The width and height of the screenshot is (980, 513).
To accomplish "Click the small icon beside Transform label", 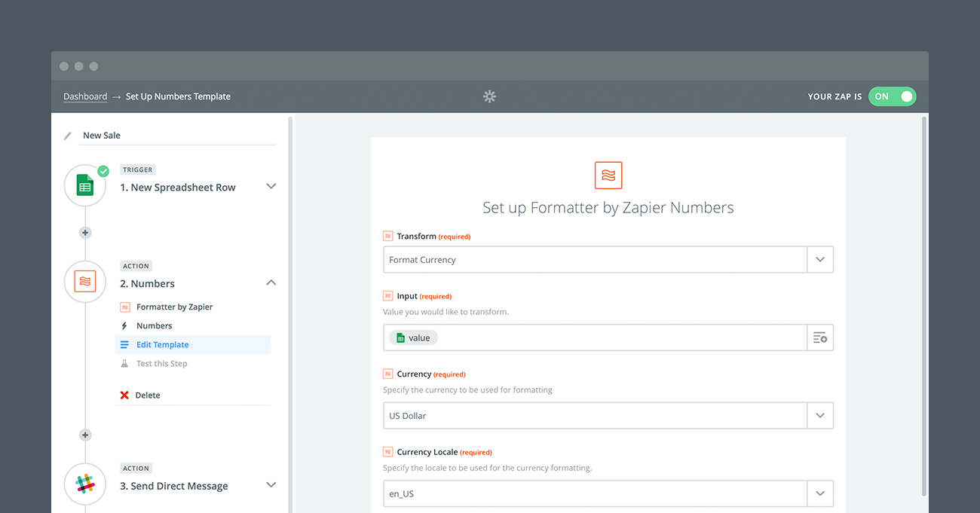I will point(387,237).
